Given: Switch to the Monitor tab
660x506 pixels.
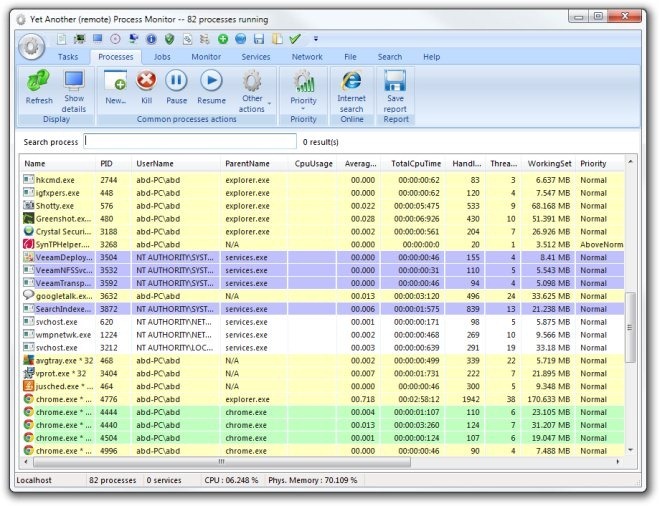Looking at the screenshot, I should (206, 57).
